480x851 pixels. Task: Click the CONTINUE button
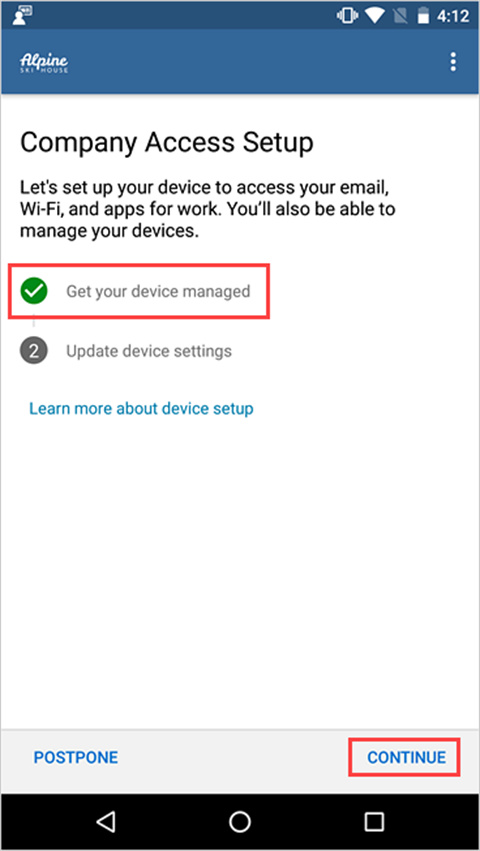(x=406, y=757)
